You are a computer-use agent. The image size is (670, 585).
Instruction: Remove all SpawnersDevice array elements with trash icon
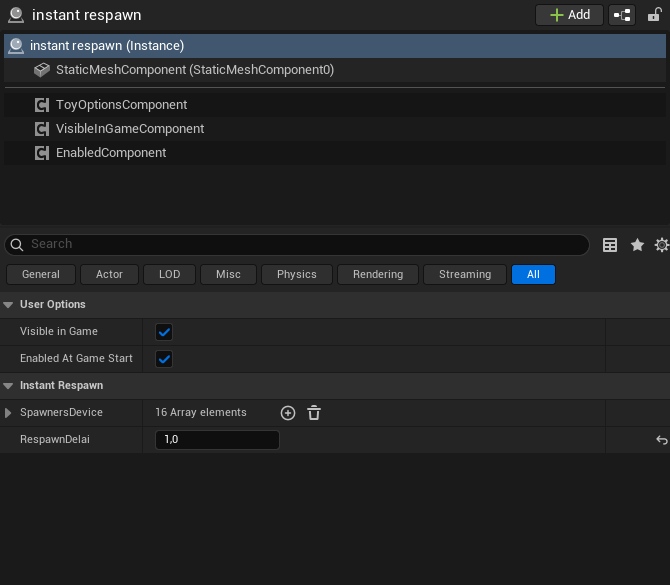(x=314, y=413)
